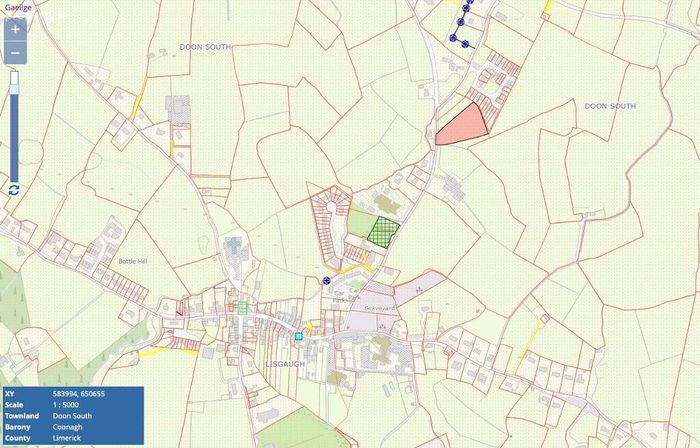
Task: Click the zoom out minus button
Action: pos(15,53)
